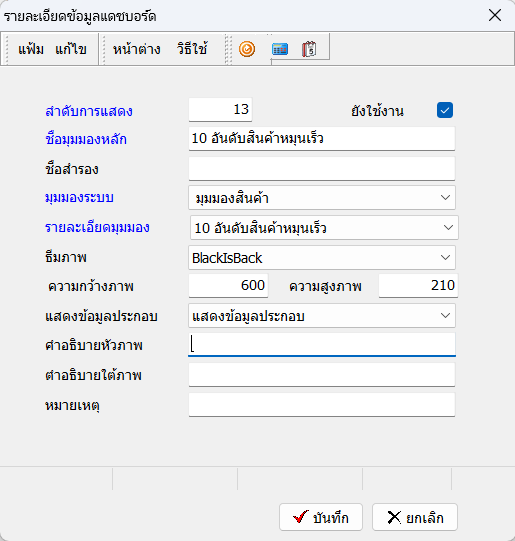Click the orange refresh icon in toolbar
The height and width of the screenshot is (541, 515).
(247, 49)
